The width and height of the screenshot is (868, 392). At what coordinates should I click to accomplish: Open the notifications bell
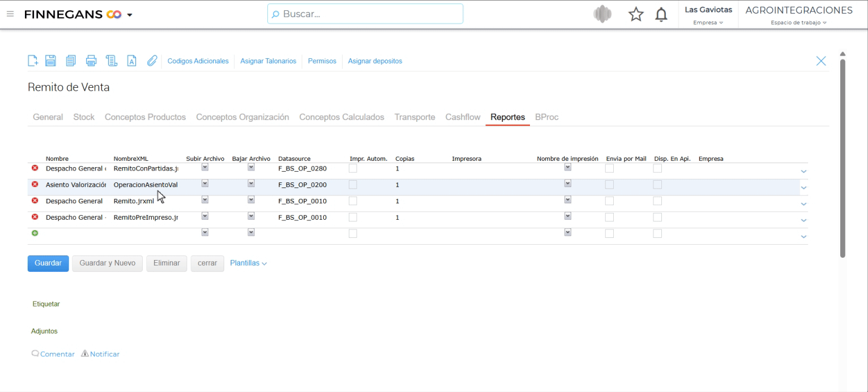[661, 14]
